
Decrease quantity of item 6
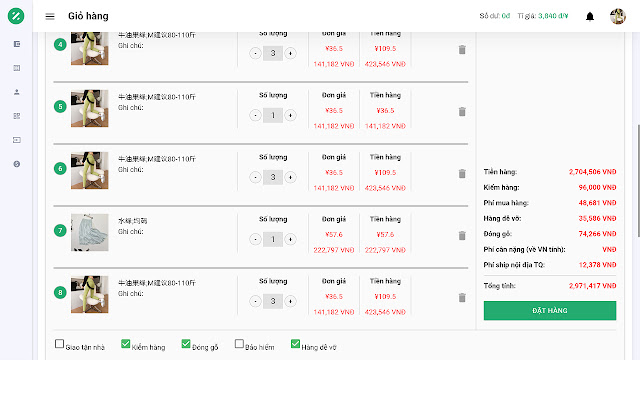coord(256,178)
